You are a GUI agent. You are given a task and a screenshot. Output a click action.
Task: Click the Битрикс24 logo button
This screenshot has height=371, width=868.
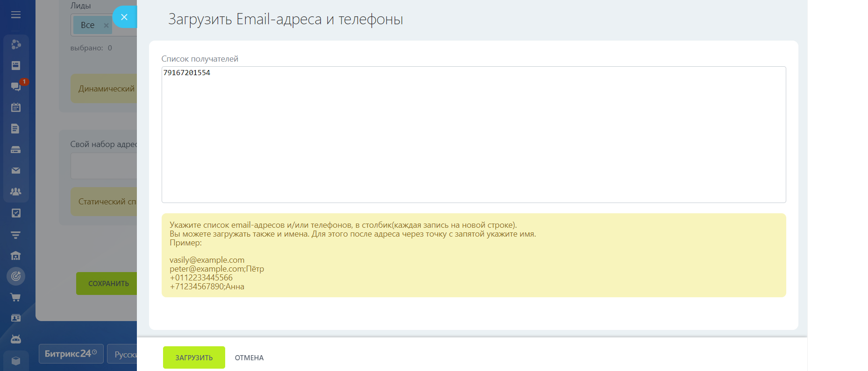click(x=71, y=354)
